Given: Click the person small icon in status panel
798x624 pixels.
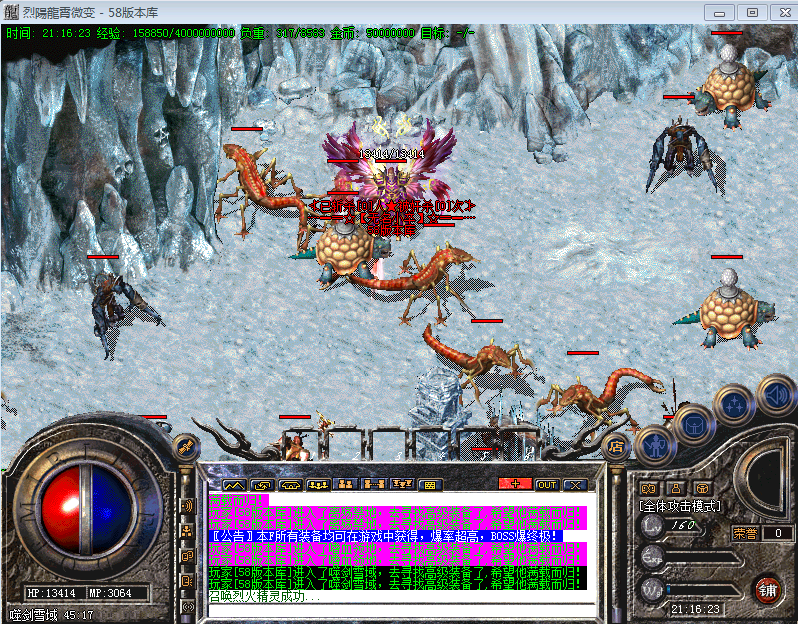Looking at the screenshot, I should pos(676,489).
